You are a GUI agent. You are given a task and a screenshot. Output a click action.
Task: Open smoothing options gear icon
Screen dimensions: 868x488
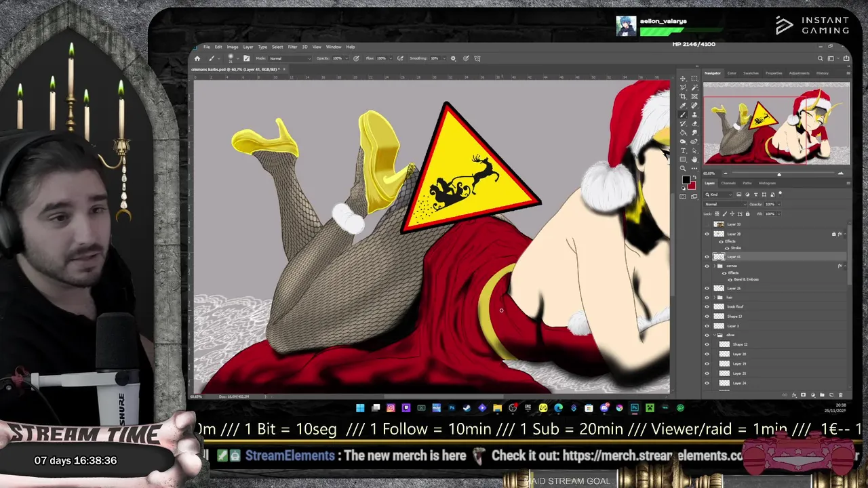(453, 58)
